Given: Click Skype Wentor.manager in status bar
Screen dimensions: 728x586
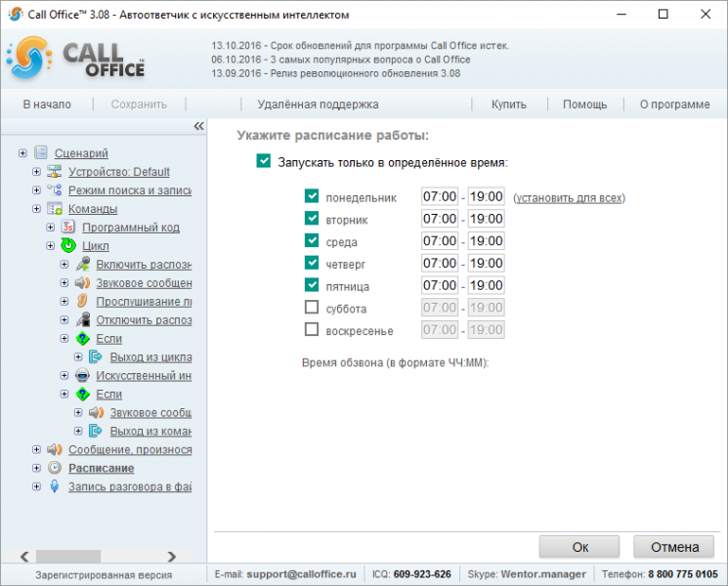Looking at the screenshot, I should click(x=543, y=574).
